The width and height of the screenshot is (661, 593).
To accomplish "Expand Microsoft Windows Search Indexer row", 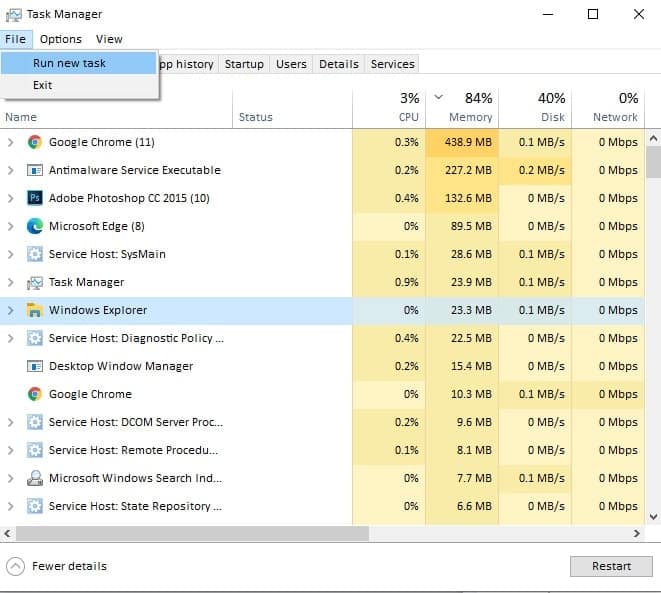I will click(x=11, y=478).
